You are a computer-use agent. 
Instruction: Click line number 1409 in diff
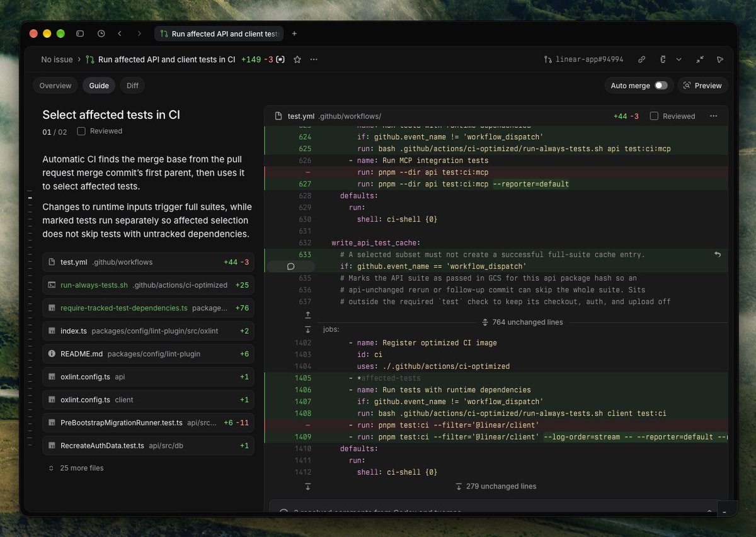pos(302,437)
